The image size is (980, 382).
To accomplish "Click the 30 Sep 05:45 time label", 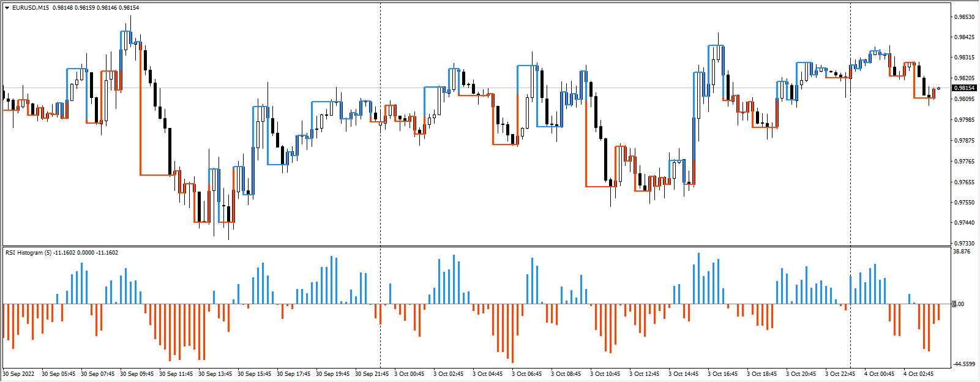I will pos(59,374).
